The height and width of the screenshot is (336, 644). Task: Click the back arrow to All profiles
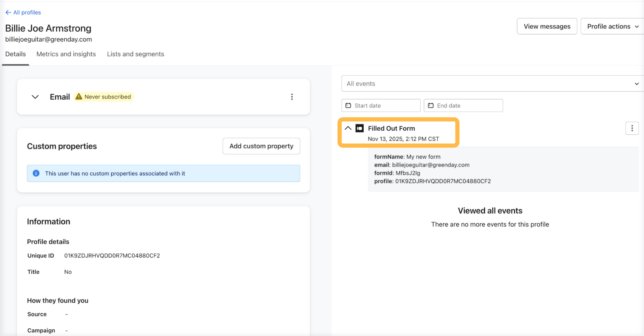point(8,12)
